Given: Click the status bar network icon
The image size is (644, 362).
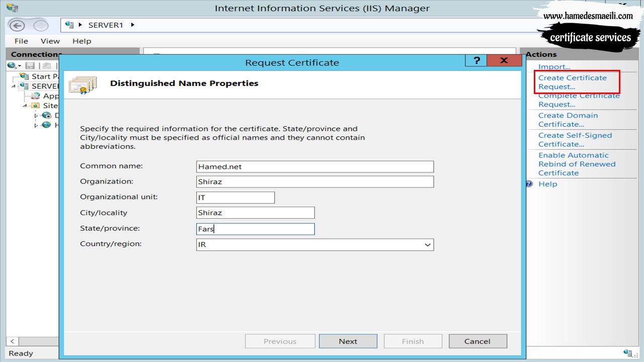Looking at the screenshot, I should 627,353.
